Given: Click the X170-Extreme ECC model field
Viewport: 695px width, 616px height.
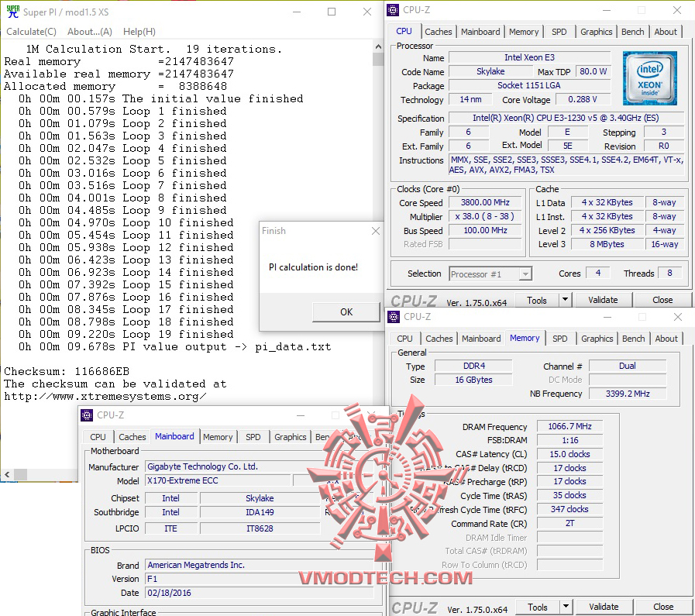Looking at the screenshot, I should point(218,480).
